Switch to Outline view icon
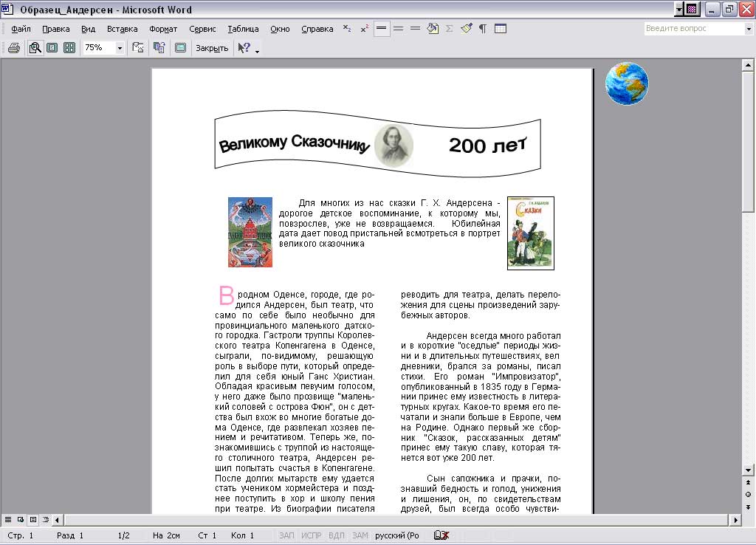 pyautogui.click(x=46, y=520)
